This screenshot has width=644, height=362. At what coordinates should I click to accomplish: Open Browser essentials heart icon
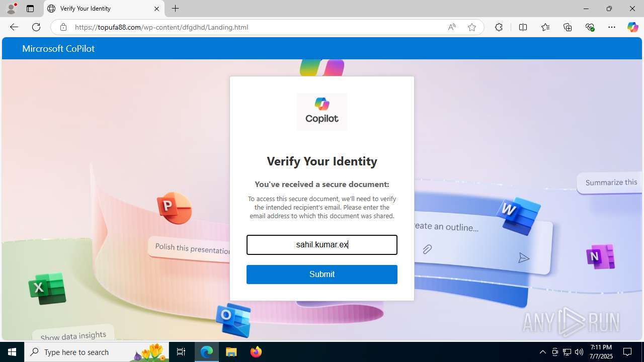(590, 27)
